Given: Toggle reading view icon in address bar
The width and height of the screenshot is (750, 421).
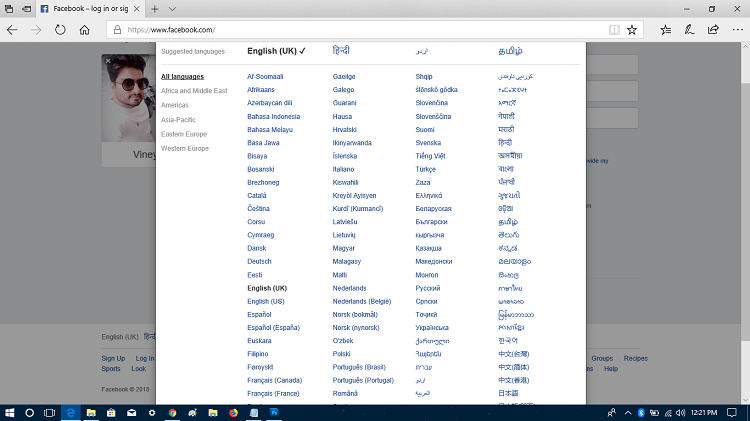Looking at the screenshot, I should (614, 30).
